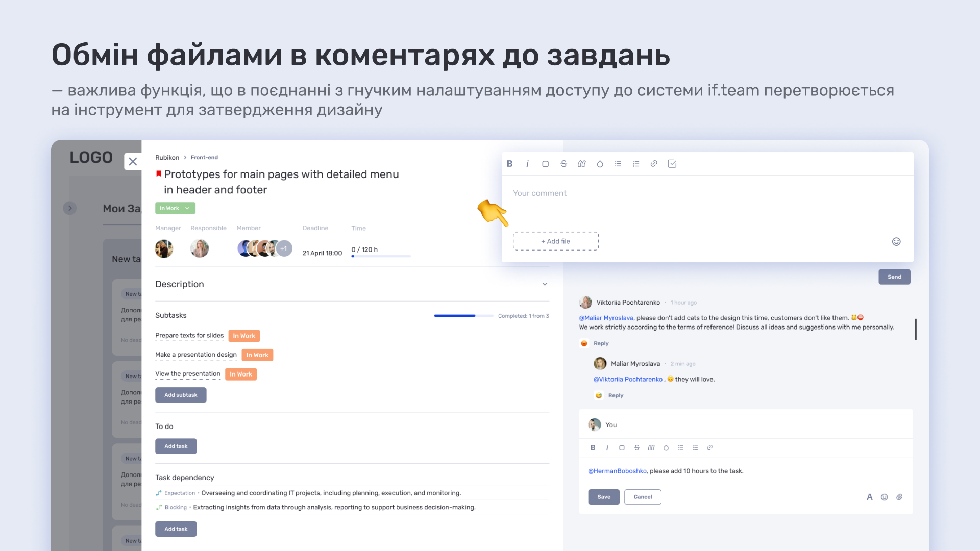Viewport: 980px width, 551px height.
Task: Insert bulleted list in top comment toolbar
Action: pyautogui.click(x=618, y=164)
